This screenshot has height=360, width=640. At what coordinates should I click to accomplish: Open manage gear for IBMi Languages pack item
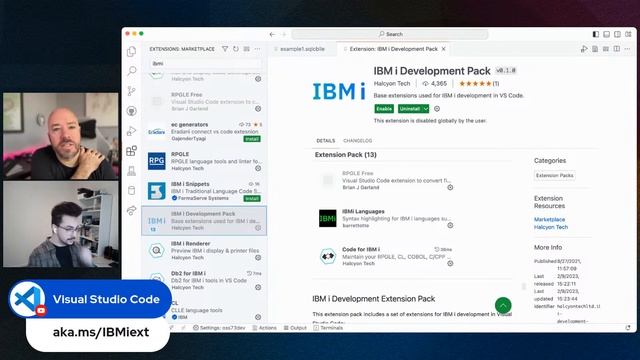[450, 225]
